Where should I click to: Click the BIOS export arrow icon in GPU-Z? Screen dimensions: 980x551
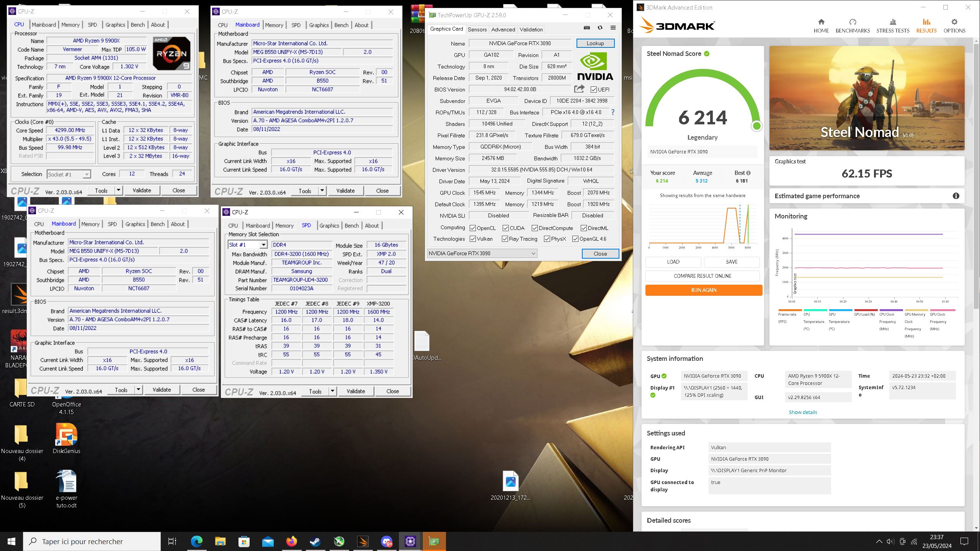[579, 89]
